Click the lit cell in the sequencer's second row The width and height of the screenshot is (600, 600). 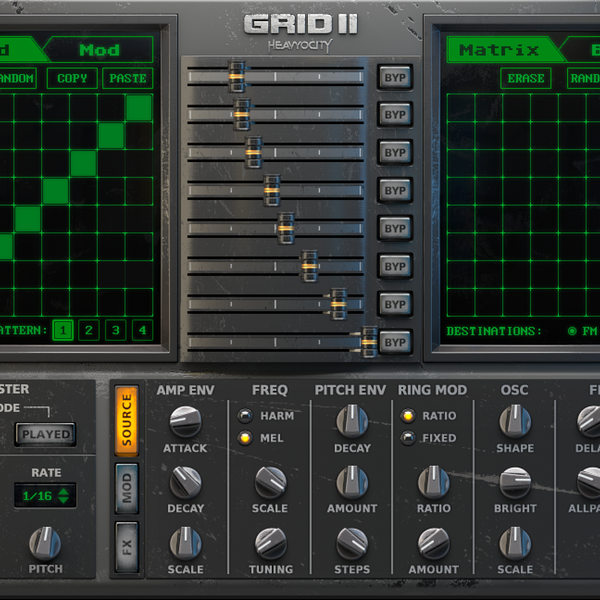coord(111,135)
